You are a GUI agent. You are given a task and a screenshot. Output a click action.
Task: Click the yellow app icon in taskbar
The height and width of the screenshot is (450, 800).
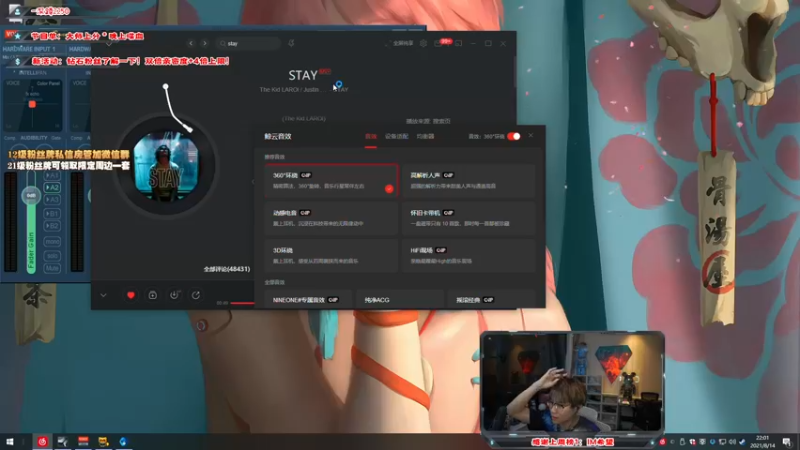click(103, 442)
